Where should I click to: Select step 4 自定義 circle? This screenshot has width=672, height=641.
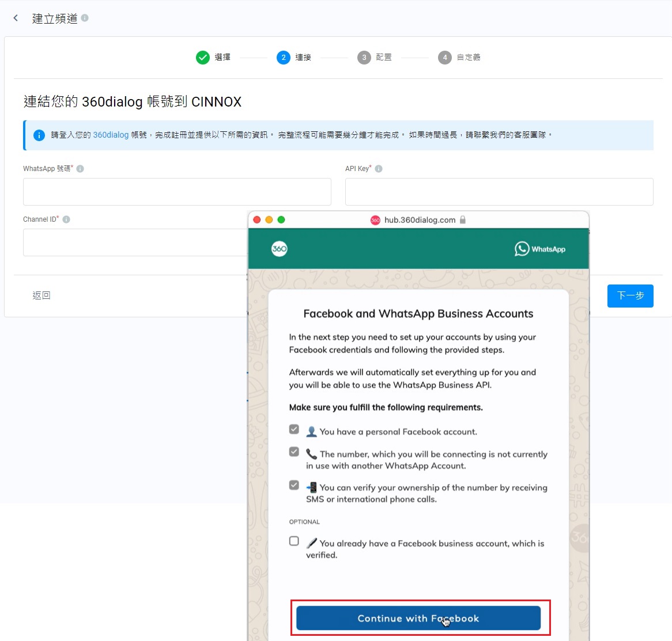tap(445, 58)
